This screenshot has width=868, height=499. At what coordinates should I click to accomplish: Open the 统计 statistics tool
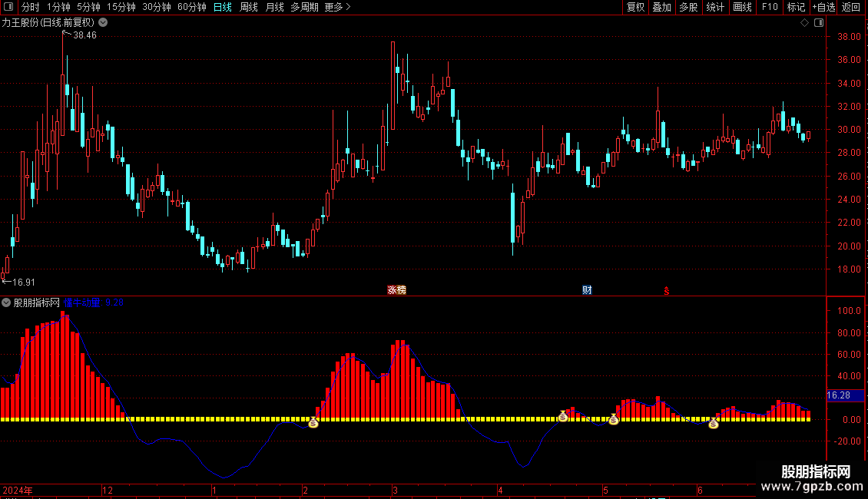coord(715,7)
